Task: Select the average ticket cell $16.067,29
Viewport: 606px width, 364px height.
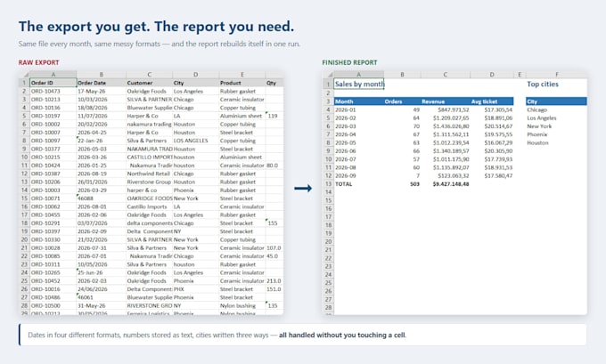Action: pos(492,142)
